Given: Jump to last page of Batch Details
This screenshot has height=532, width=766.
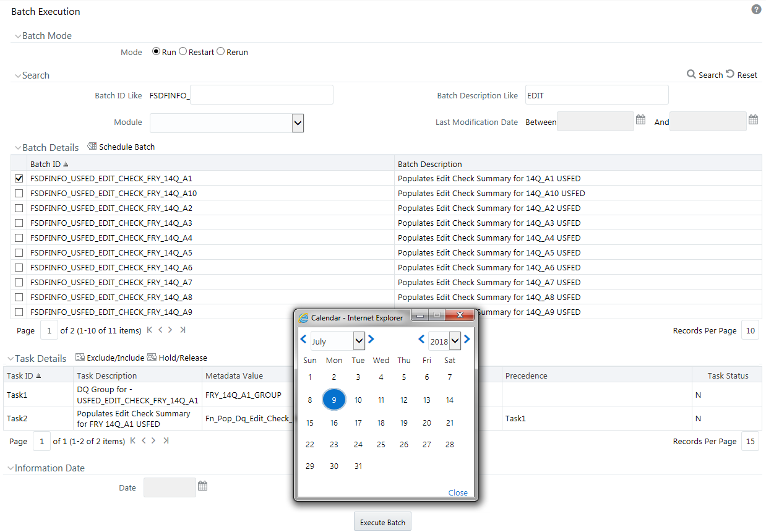Looking at the screenshot, I should 183,330.
